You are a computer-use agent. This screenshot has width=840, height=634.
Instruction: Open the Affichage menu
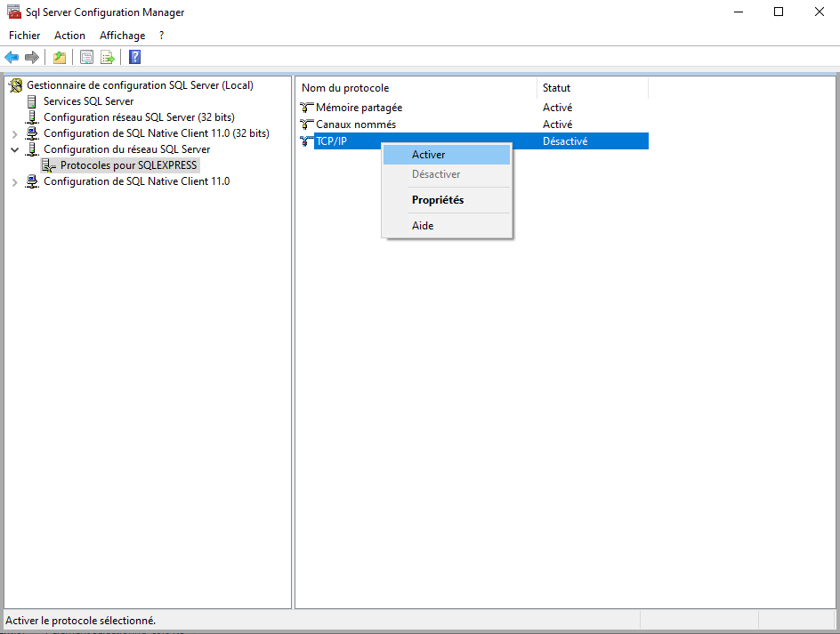click(122, 36)
